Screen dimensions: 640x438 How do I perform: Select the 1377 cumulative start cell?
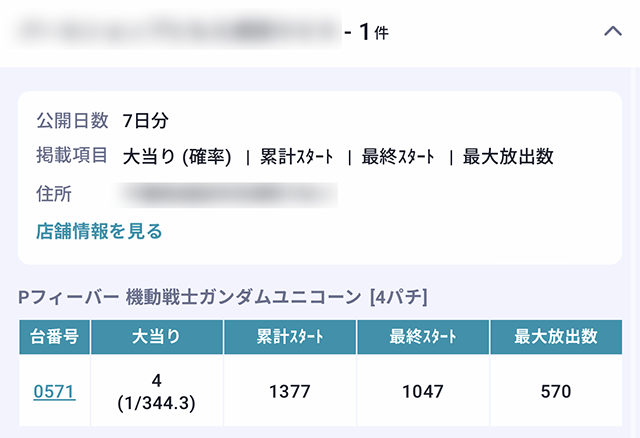[289, 392]
